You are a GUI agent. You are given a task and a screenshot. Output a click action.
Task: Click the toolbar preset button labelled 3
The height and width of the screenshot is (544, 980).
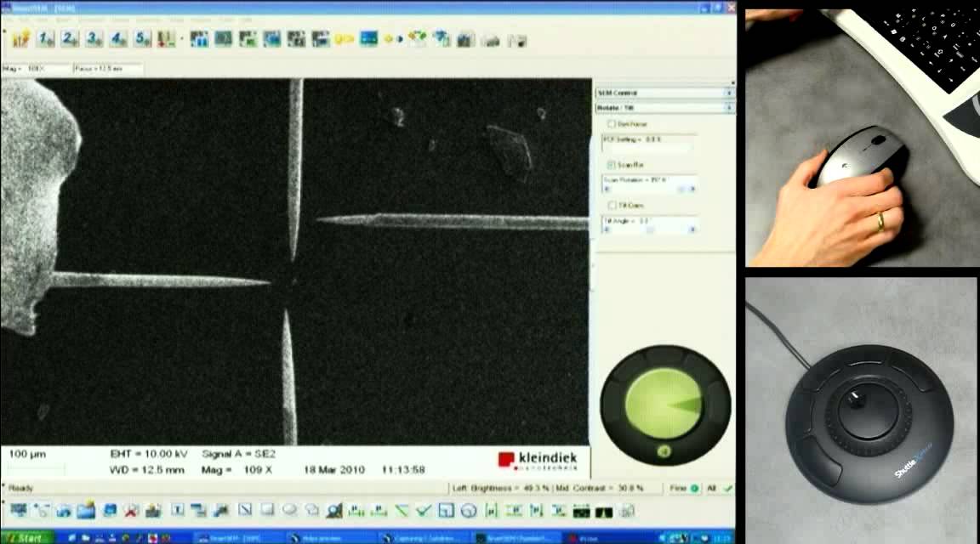click(94, 39)
